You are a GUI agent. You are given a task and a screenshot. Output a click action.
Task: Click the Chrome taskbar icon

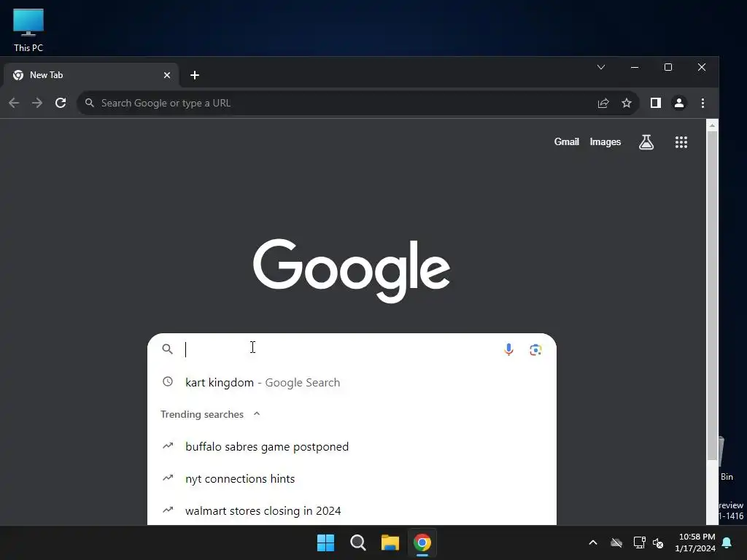pyautogui.click(x=422, y=542)
